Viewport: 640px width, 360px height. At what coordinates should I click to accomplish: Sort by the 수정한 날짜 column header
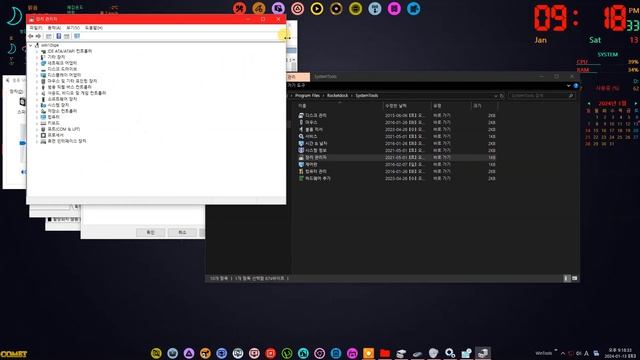point(407,106)
